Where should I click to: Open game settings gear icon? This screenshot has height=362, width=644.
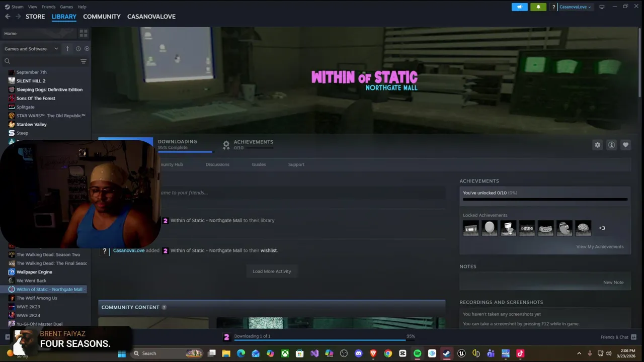tap(597, 145)
